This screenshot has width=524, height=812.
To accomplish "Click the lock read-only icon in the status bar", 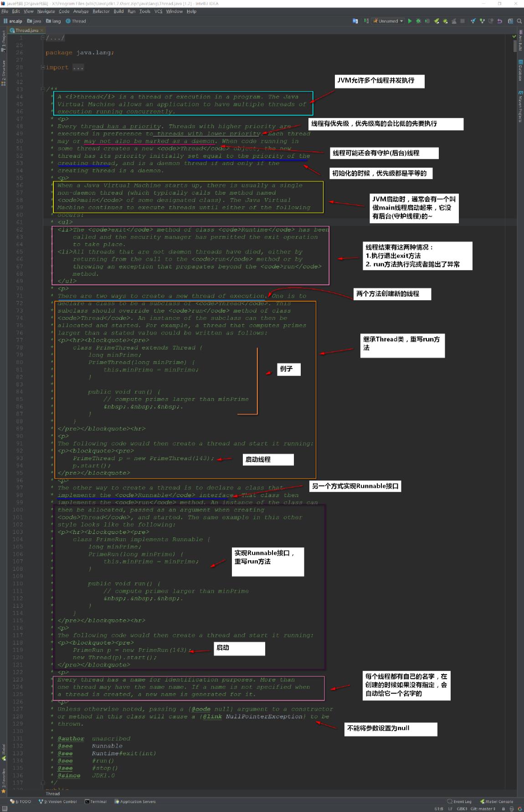I will click(503, 809).
